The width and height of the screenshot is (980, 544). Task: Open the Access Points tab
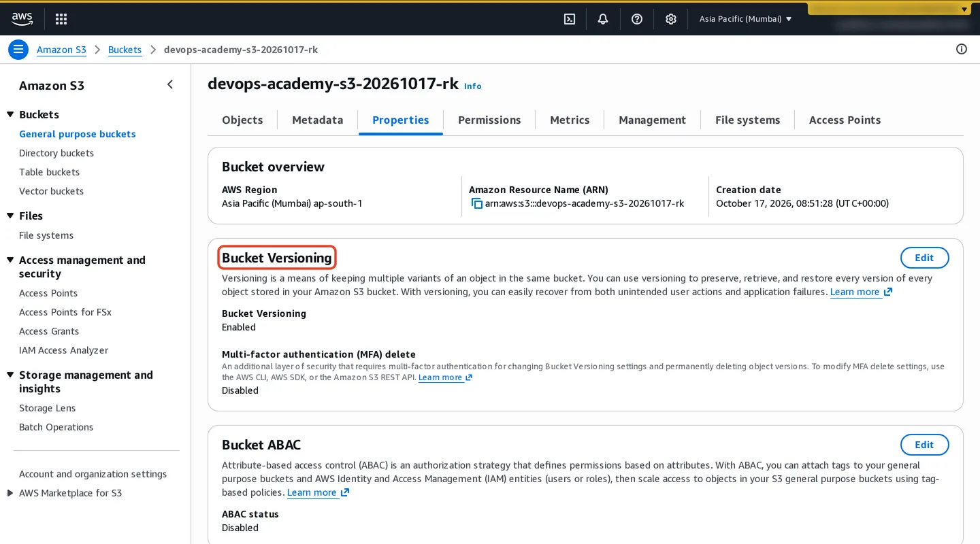[x=845, y=120]
